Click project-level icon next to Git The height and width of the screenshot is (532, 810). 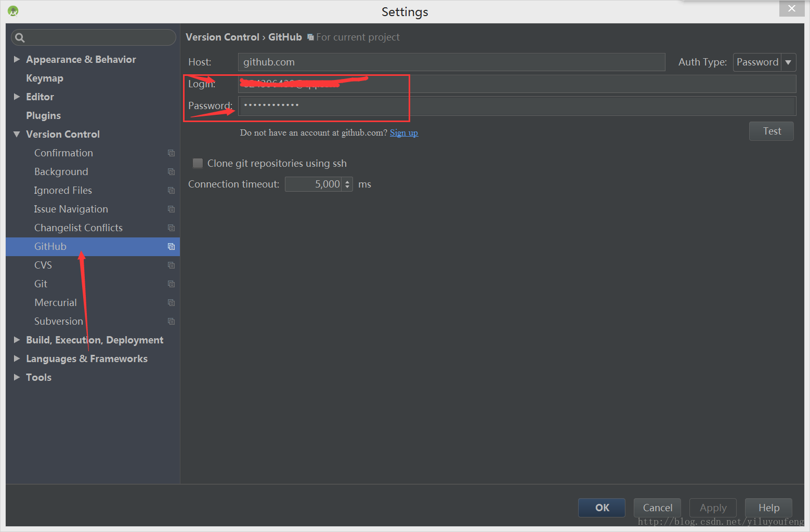171,284
